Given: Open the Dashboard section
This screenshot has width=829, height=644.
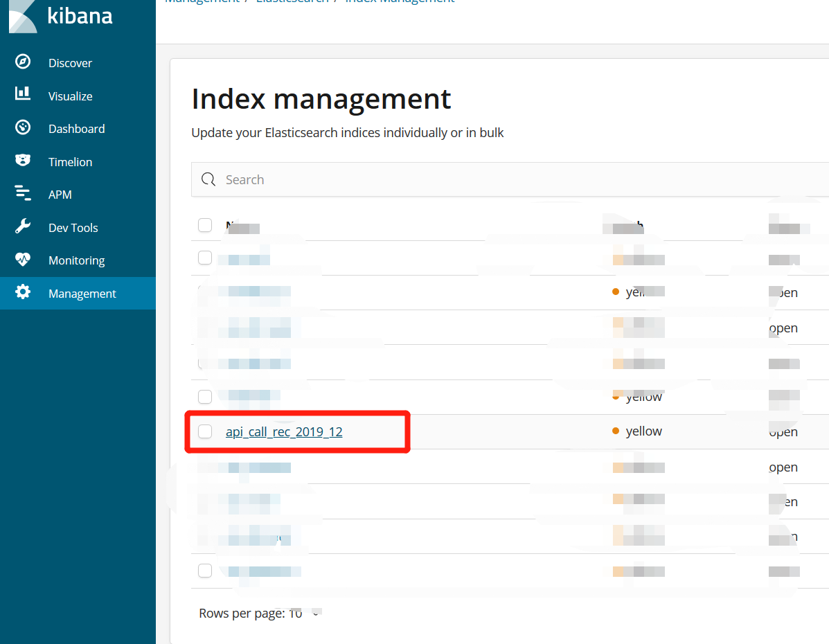Looking at the screenshot, I should (76, 128).
